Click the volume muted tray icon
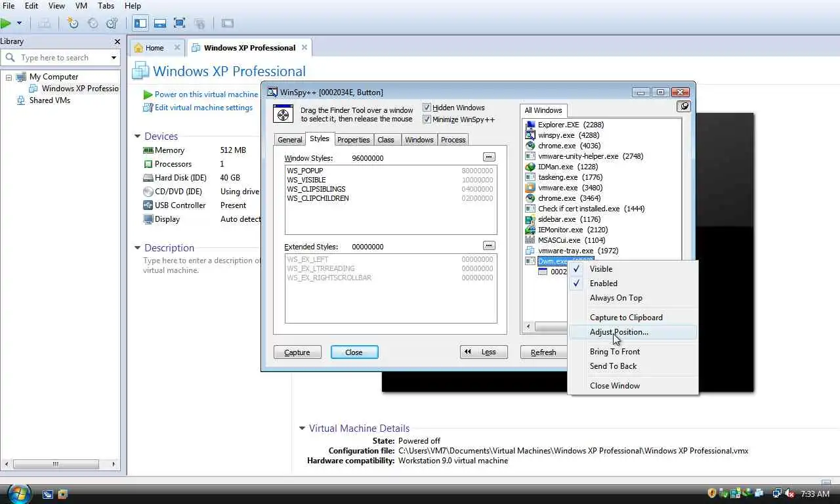Screen dimensions: 840x504 [789, 493]
